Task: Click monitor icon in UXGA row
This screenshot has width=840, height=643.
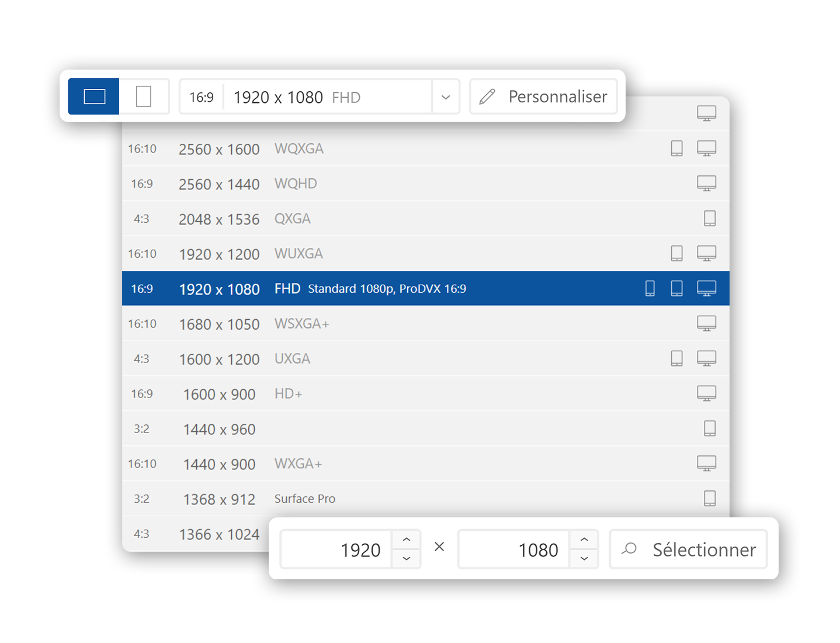Action: (x=707, y=358)
